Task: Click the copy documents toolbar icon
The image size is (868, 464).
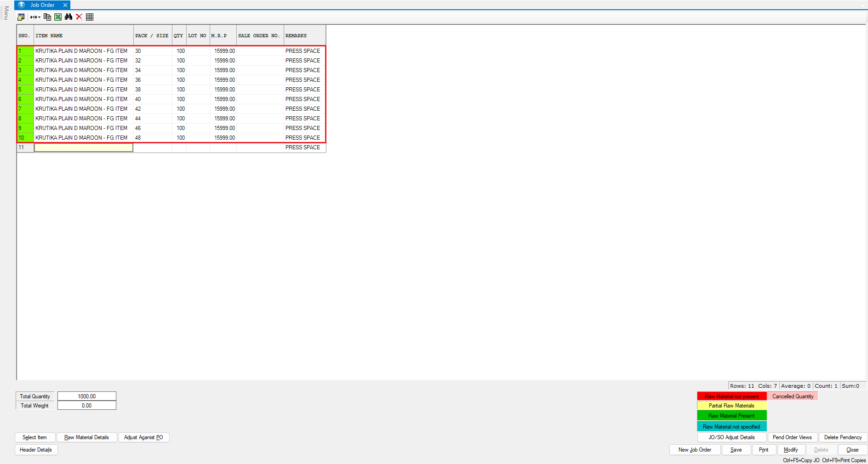Action: pos(47,17)
